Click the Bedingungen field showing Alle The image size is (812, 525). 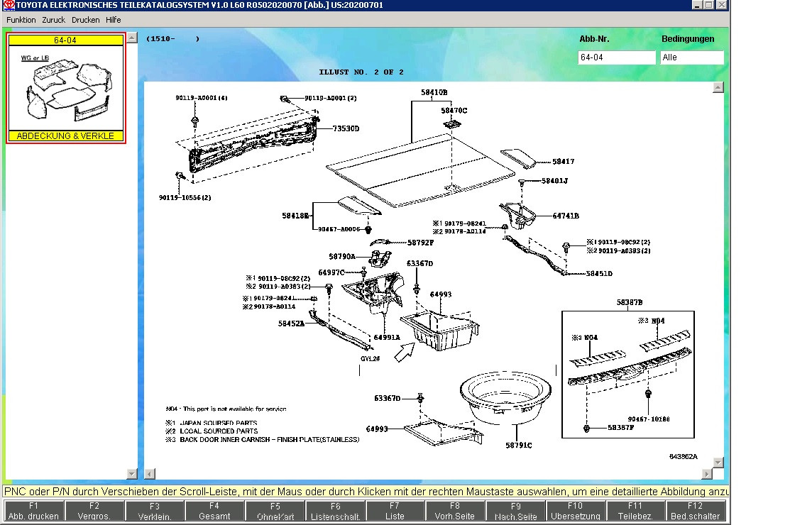(x=691, y=57)
